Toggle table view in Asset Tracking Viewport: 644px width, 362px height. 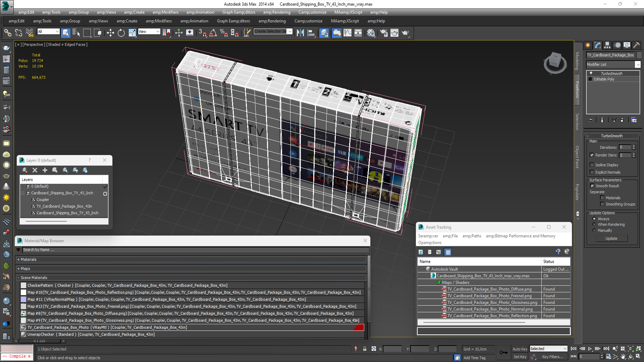click(x=448, y=252)
